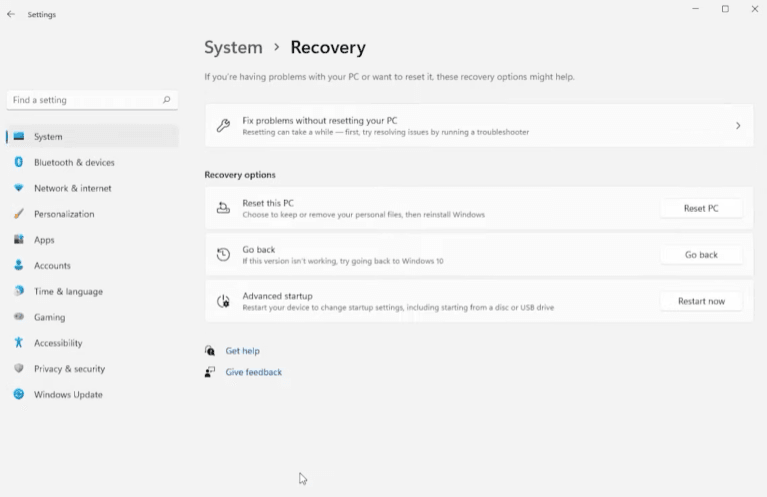Click the Reset this PC title text

(268, 203)
